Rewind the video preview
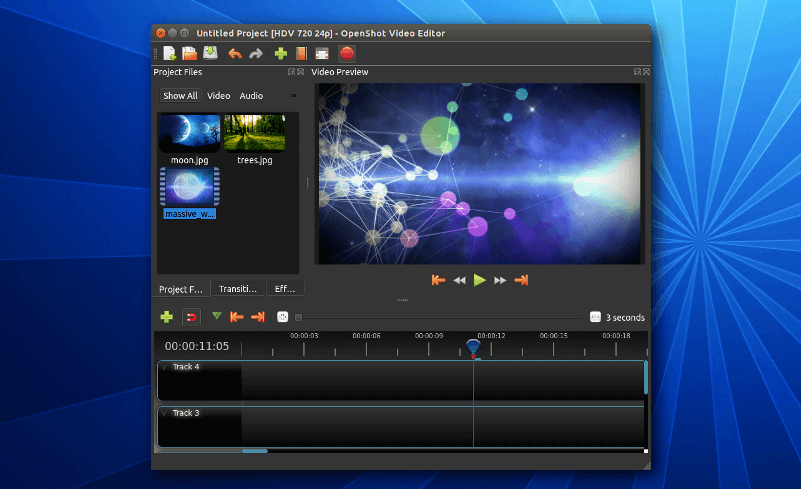 point(459,280)
